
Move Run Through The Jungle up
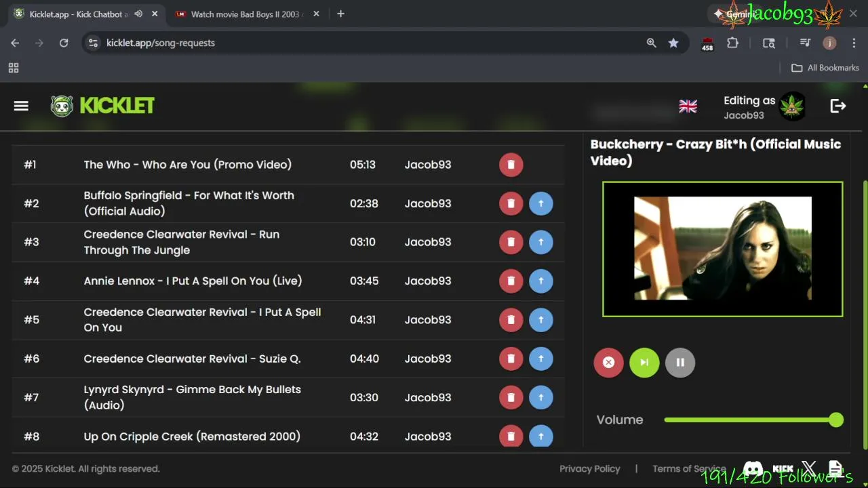coord(540,242)
